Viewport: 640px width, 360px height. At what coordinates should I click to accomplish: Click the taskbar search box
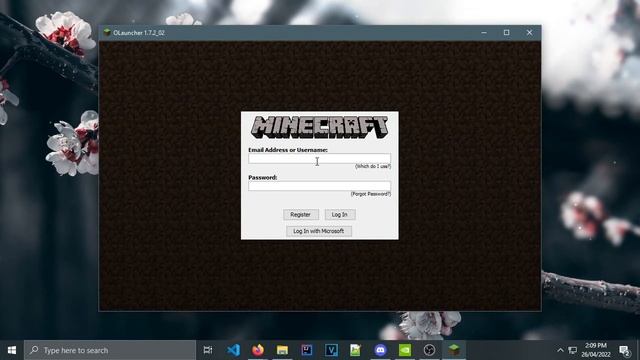[110, 350]
